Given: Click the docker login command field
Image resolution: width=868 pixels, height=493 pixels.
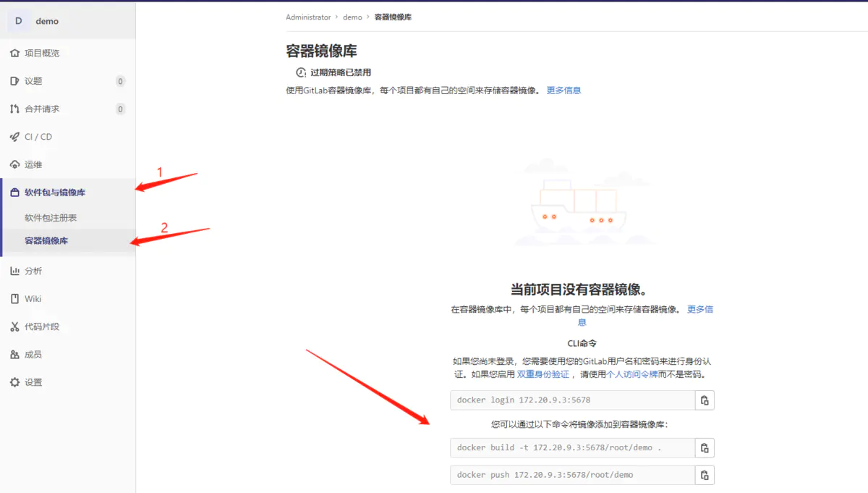Looking at the screenshot, I should pyautogui.click(x=572, y=400).
